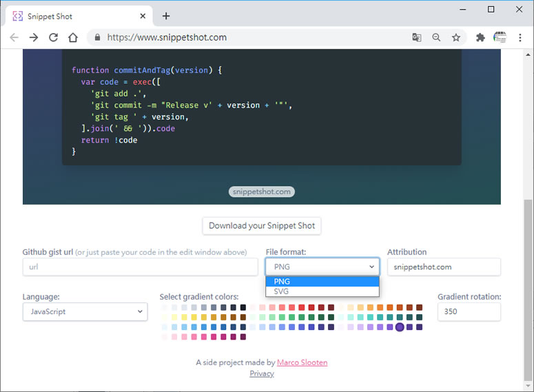The image size is (534, 392).
Task: Open the Language JavaScript dropdown
Action: click(85, 311)
